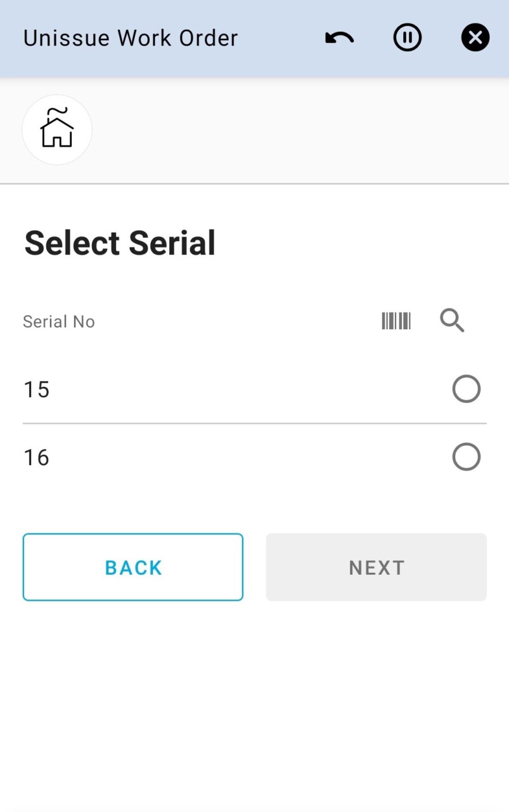Click the Unissue Work Order title

pos(131,39)
